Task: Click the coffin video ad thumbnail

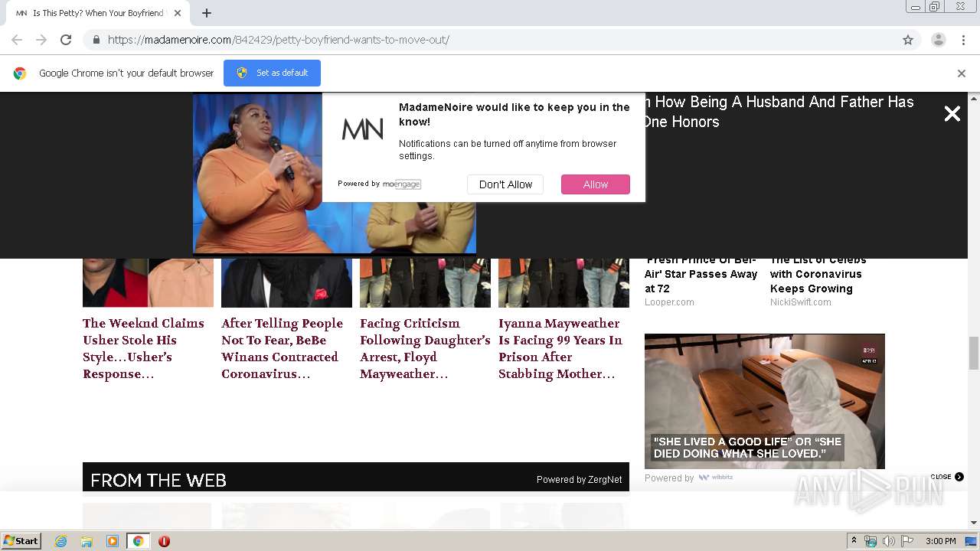Action: point(764,401)
